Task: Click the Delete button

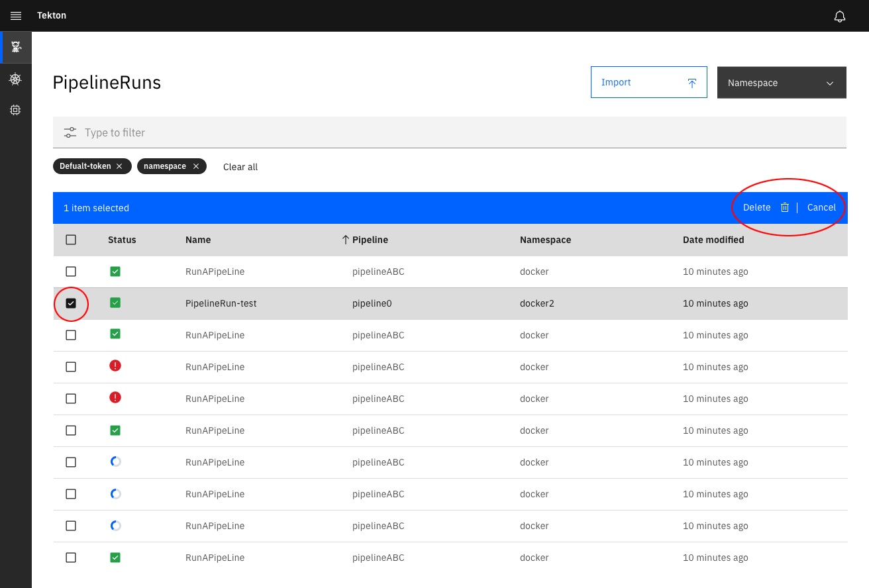Action: pos(756,207)
